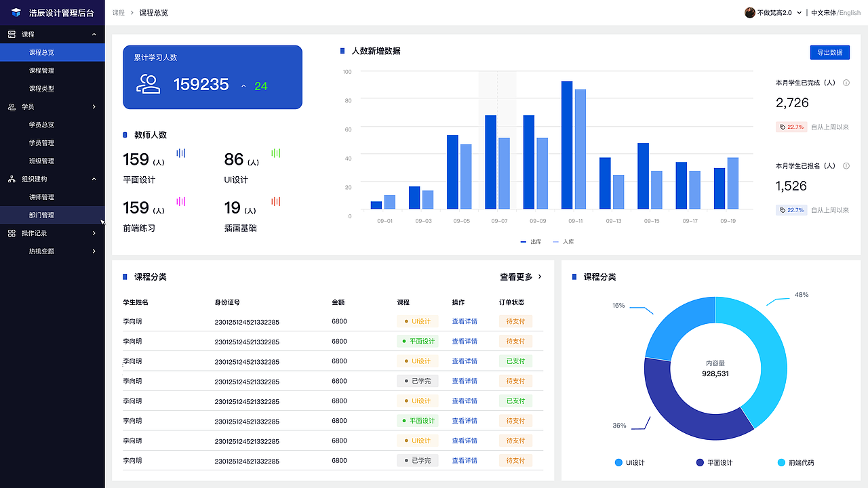Click the 金额 column header
Image resolution: width=868 pixels, height=488 pixels.
(338, 302)
